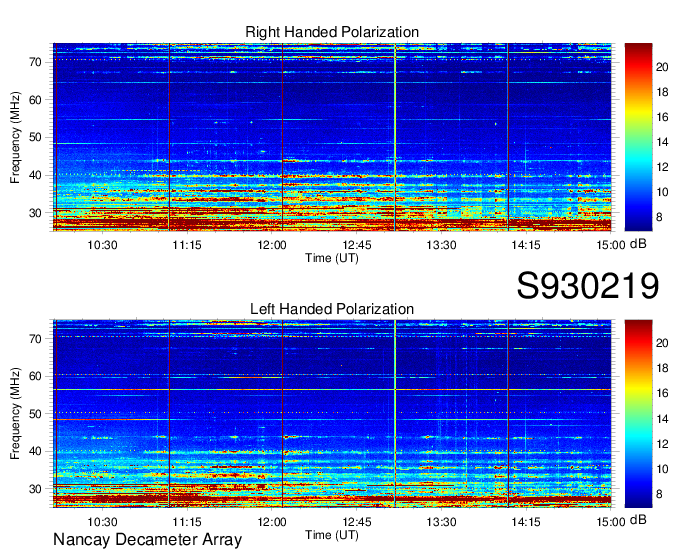
Task: Click "Time (UT)" label under Left Handed plot
Action: [x=332, y=535]
